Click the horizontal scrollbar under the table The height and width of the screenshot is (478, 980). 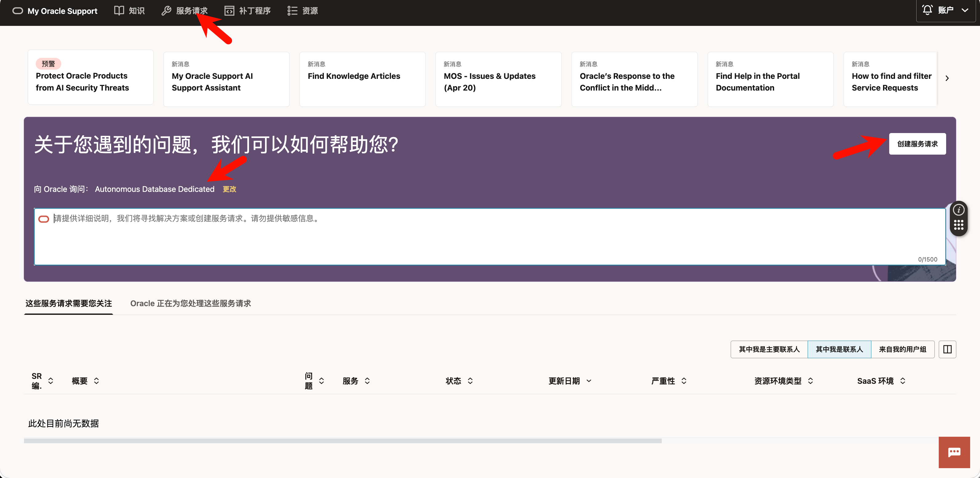click(x=342, y=441)
